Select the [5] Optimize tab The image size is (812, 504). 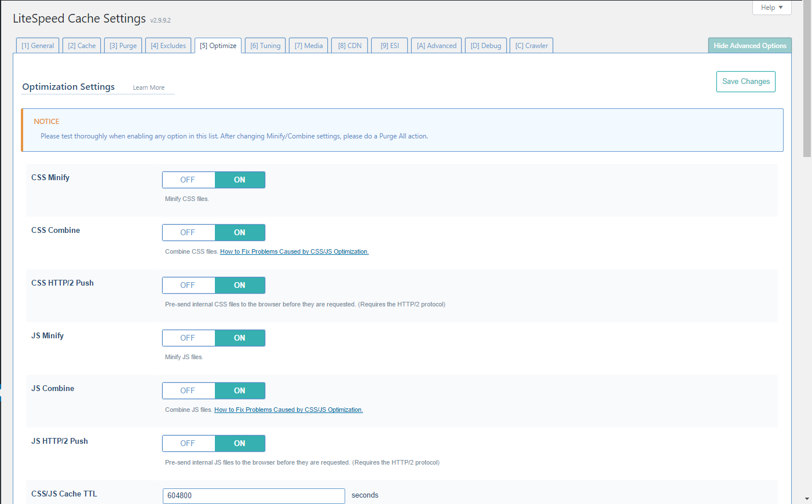tap(218, 46)
